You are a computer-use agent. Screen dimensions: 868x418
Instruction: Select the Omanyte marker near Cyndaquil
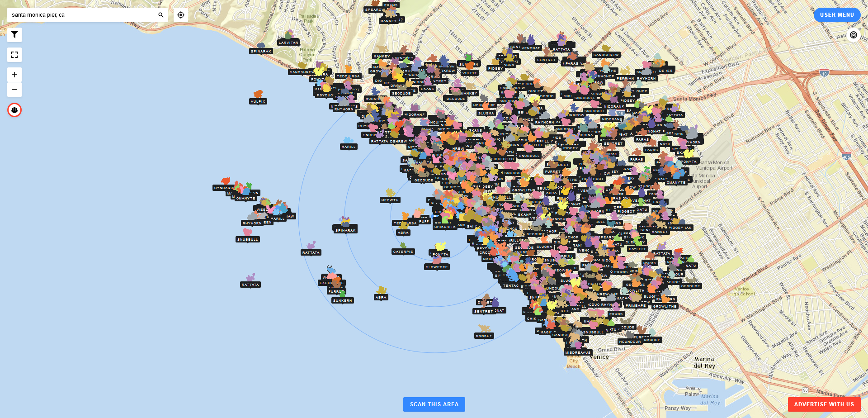coord(245,195)
